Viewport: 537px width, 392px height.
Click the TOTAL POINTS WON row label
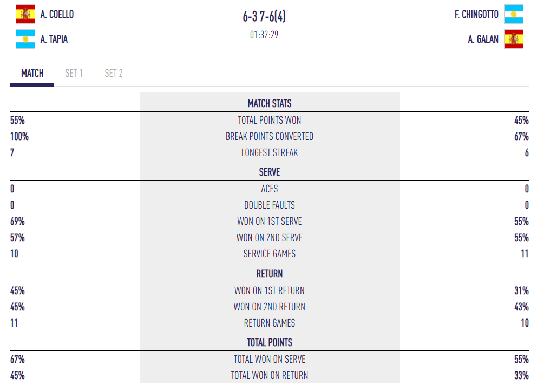270,120
